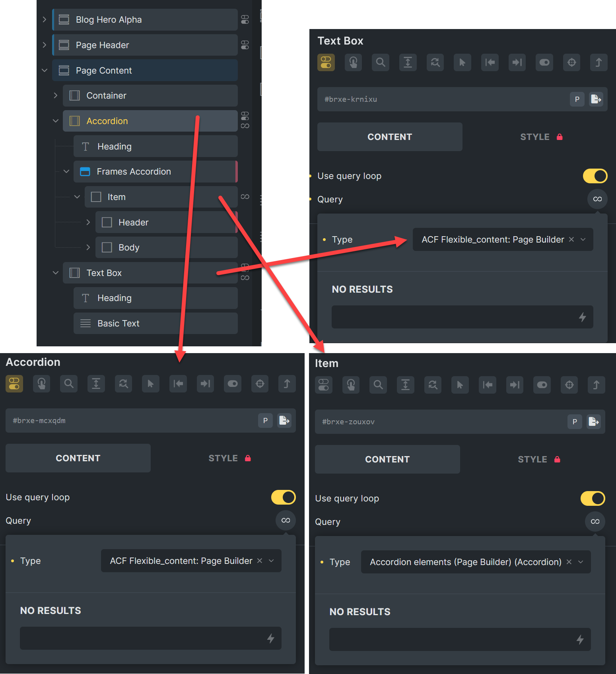The image size is (616, 674).
Task: Click conditions icon in Accordion panel
Action: pos(14,384)
